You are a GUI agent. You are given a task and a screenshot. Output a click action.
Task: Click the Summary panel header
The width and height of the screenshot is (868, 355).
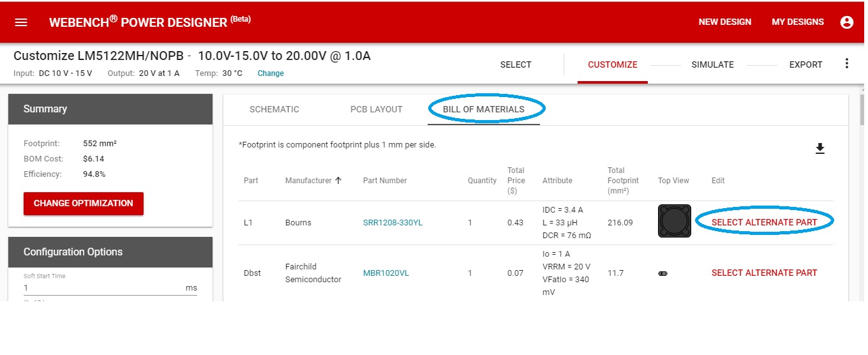click(110, 109)
